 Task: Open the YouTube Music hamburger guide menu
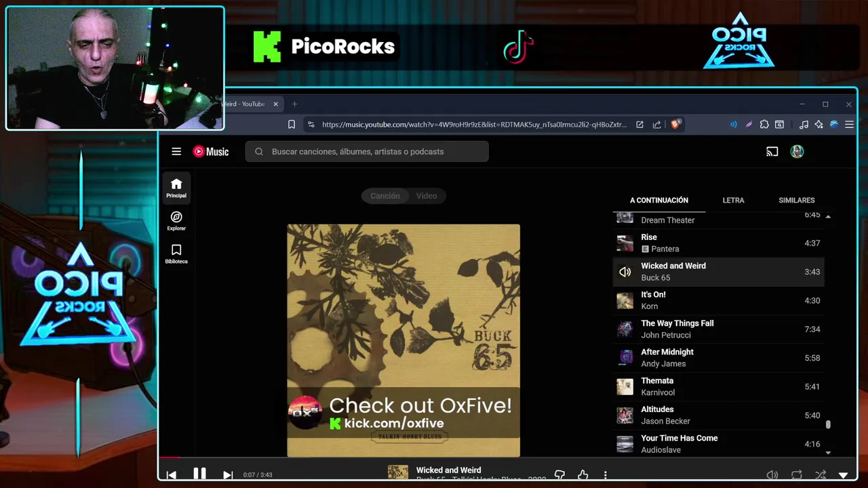pos(176,152)
